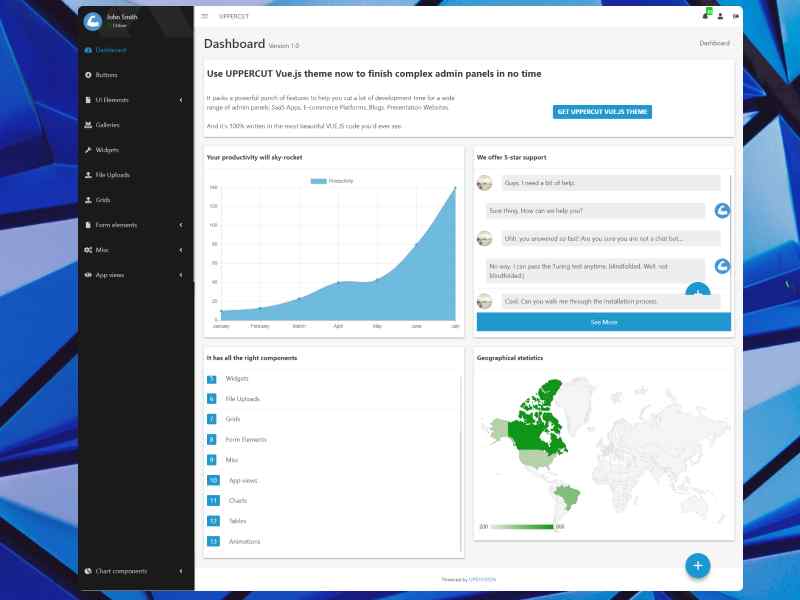
Task: Open the Buttons page from the sidebar
Action: (106, 75)
